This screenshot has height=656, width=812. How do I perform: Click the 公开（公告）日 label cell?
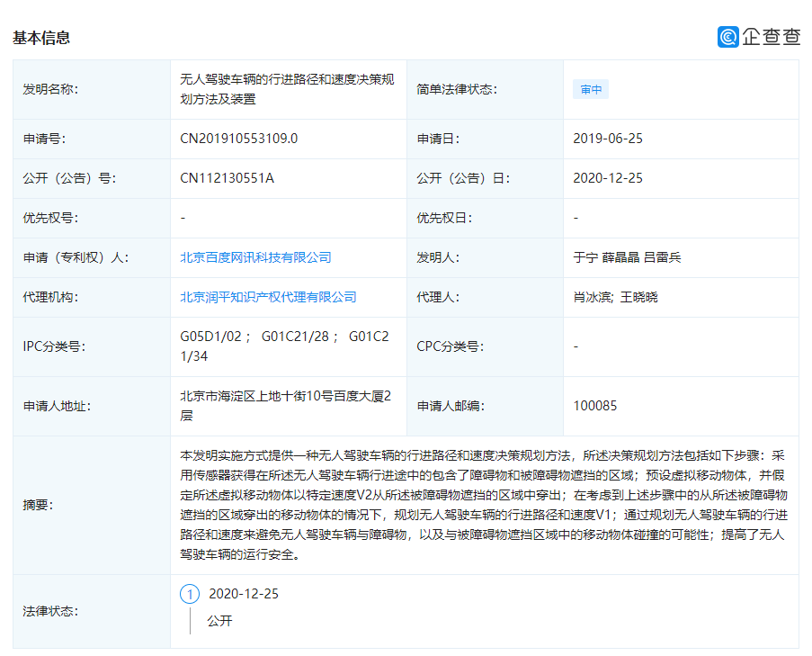[485, 178]
